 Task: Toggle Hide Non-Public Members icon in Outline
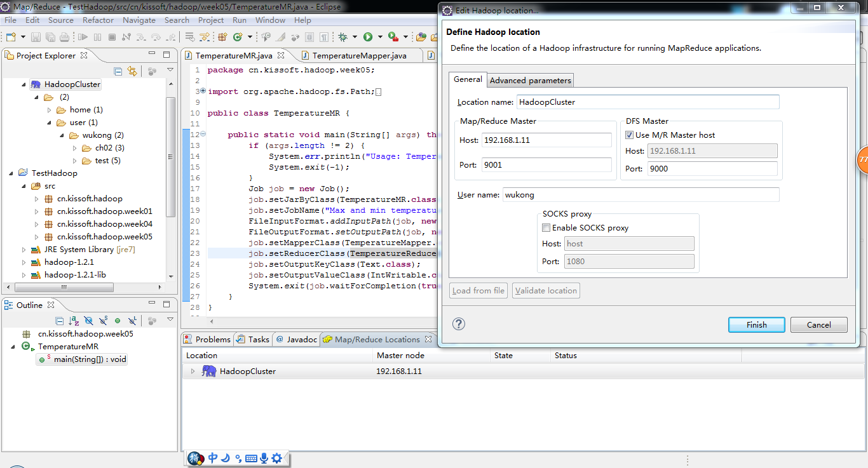[x=118, y=321]
